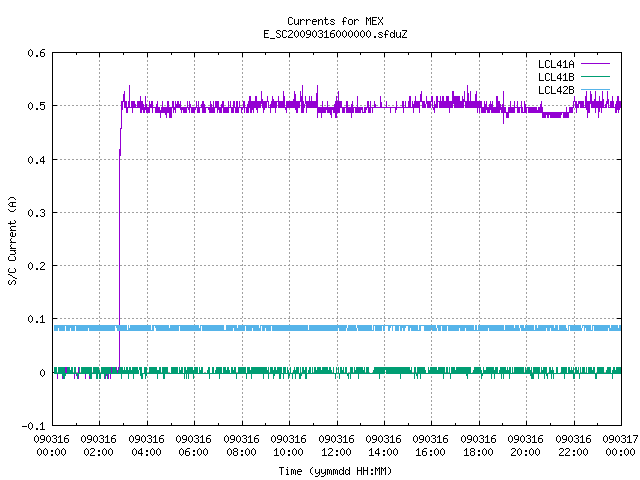Select the filename text E_SC20090316000000.sfduZ
640x480 pixels.
point(335,34)
